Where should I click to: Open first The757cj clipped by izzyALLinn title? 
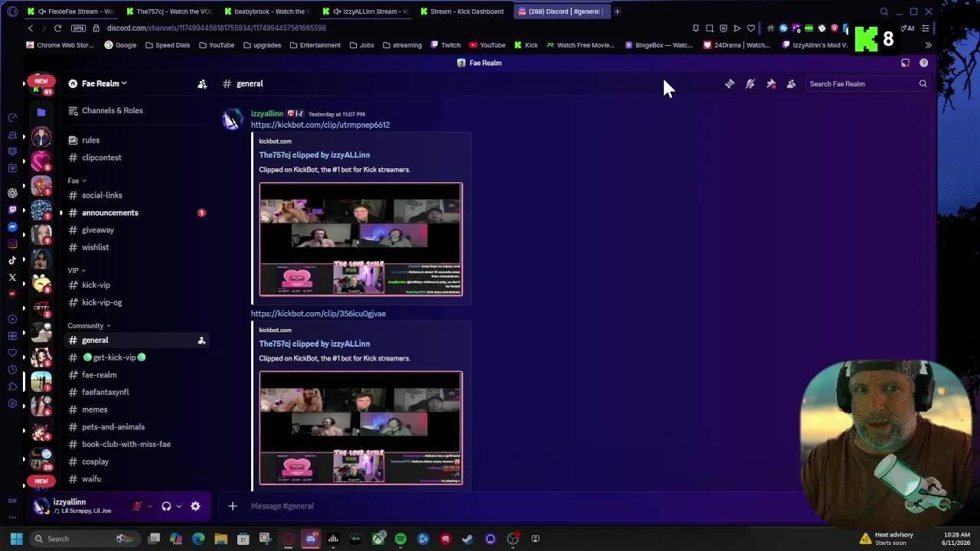click(314, 155)
